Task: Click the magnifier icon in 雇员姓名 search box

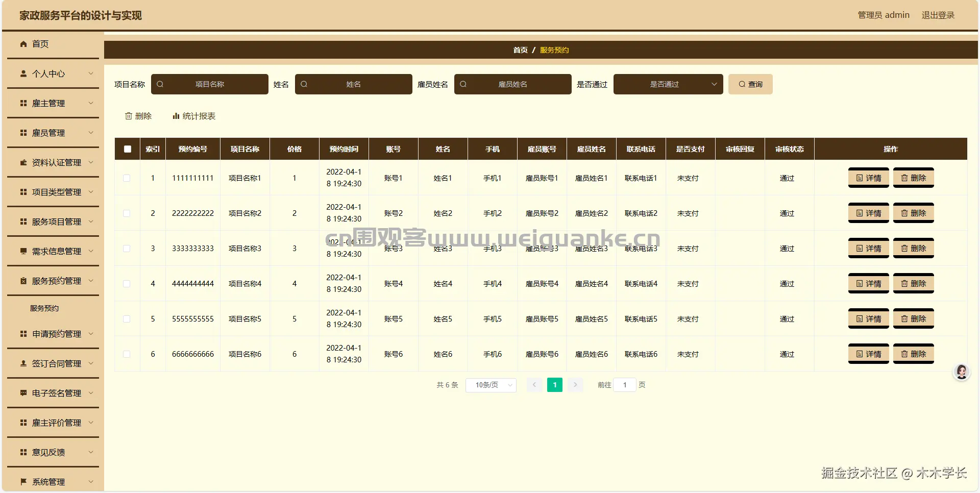Action: (x=463, y=84)
